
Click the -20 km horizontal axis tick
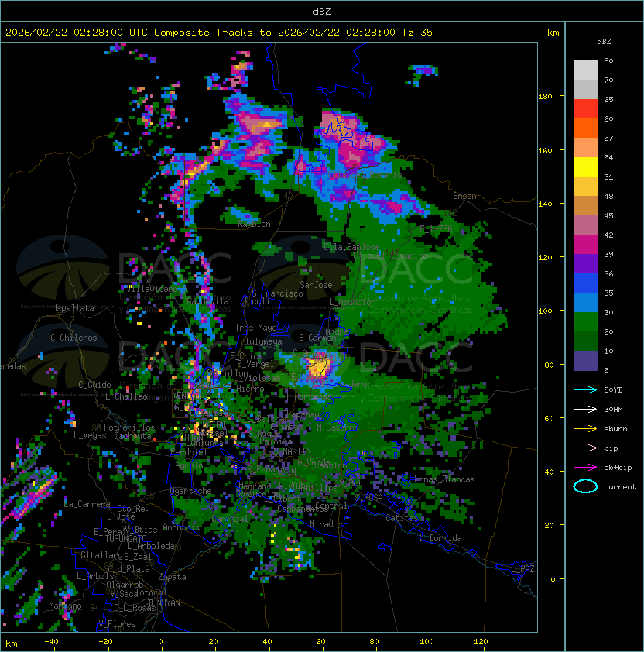pyautogui.click(x=105, y=642)
